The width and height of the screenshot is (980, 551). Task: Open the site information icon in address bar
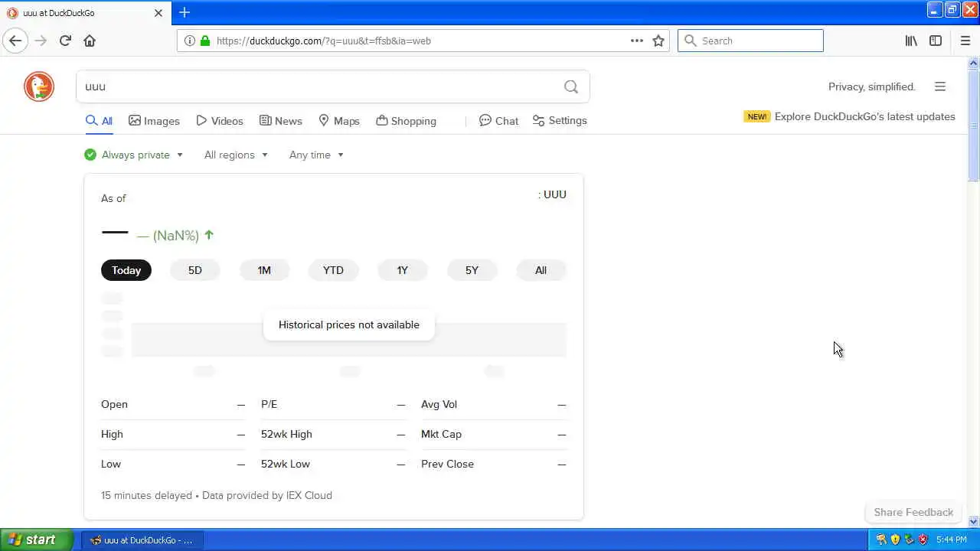tap(189, 41)
